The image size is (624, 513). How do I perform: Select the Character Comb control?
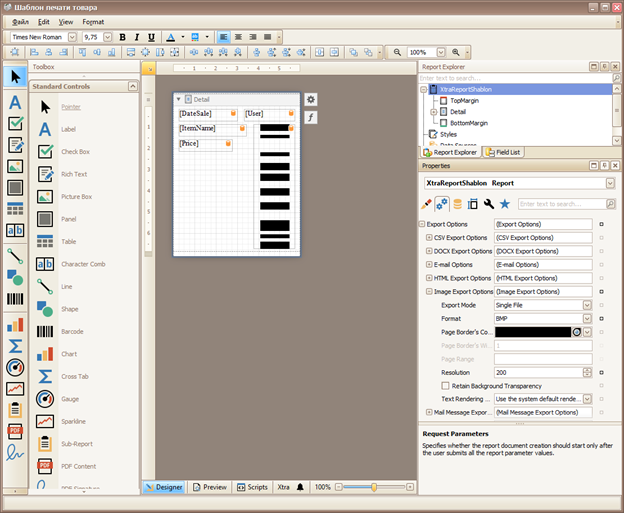pos(83,264)
